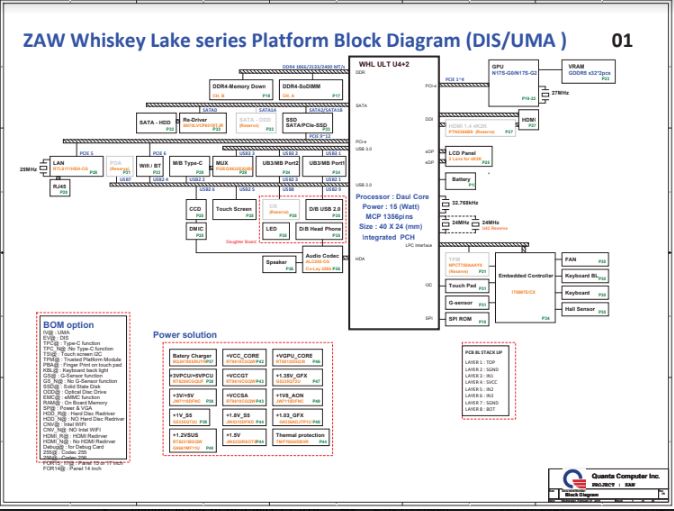Click the WiFi / BT block
Viewport: 674px width, 511px height.
(150, 166)
